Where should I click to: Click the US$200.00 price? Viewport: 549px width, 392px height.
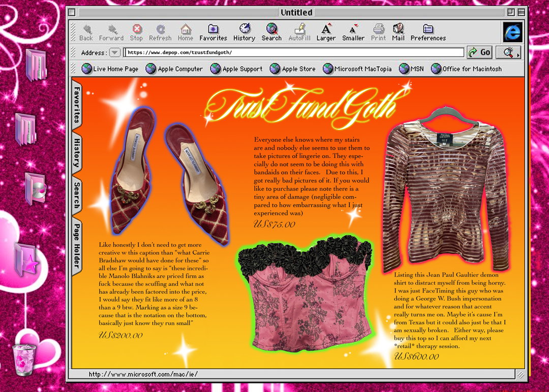pyautogui.click(x=121, y=335)
